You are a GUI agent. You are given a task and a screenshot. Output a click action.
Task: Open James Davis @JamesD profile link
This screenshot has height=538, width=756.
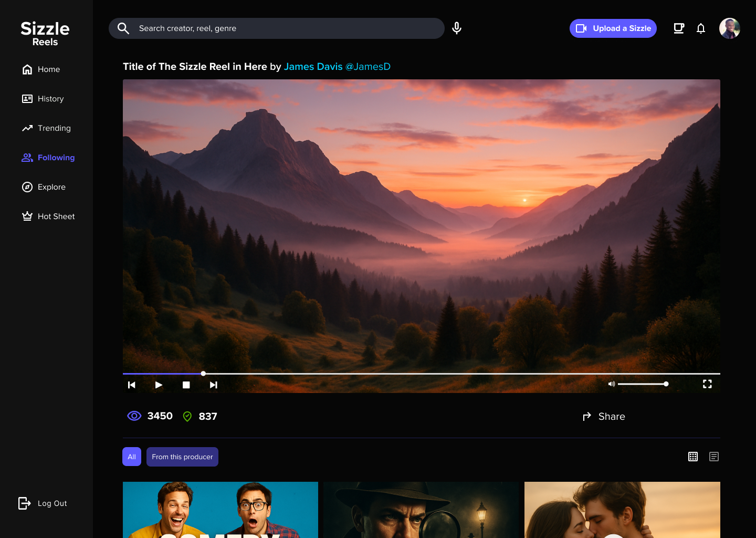coord(337,67)
